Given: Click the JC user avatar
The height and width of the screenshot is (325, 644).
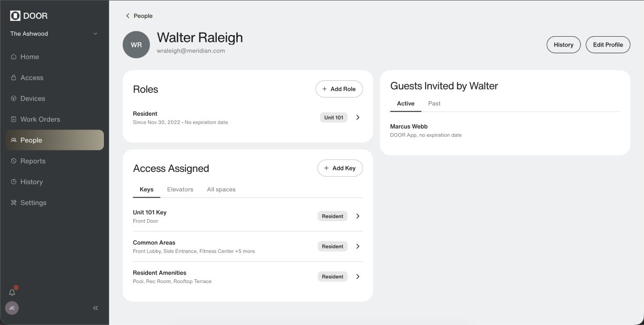Looking at the screenshot, I should click(x=12, y=308).
